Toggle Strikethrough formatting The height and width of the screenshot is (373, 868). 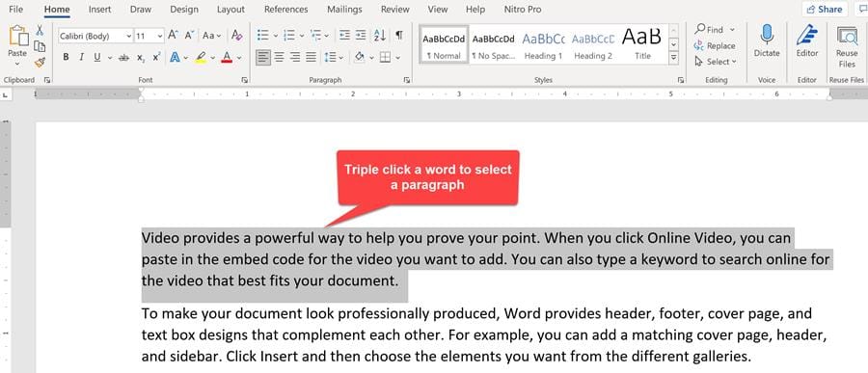pyautogui.click(x=124, y=57)
